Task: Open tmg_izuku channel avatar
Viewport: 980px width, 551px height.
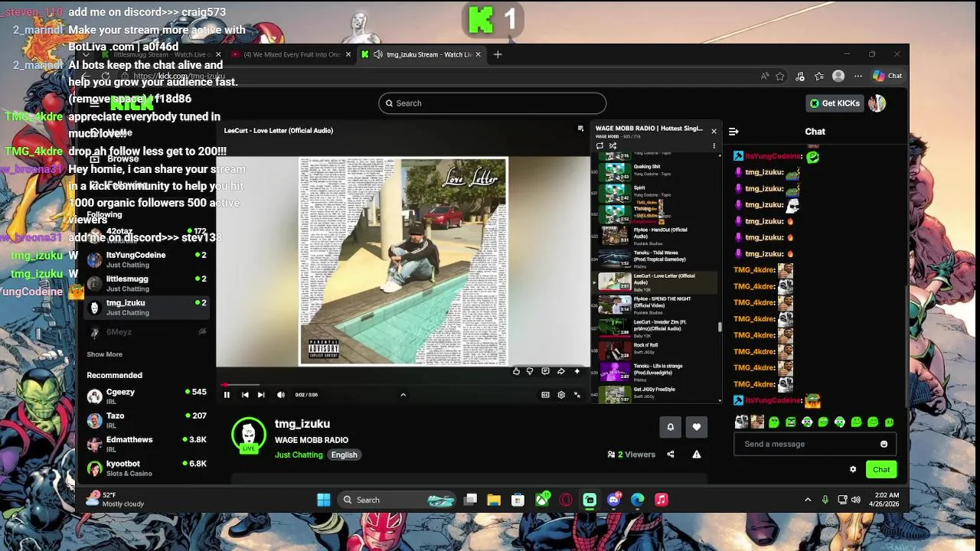Action: click(x=249, y=435)
